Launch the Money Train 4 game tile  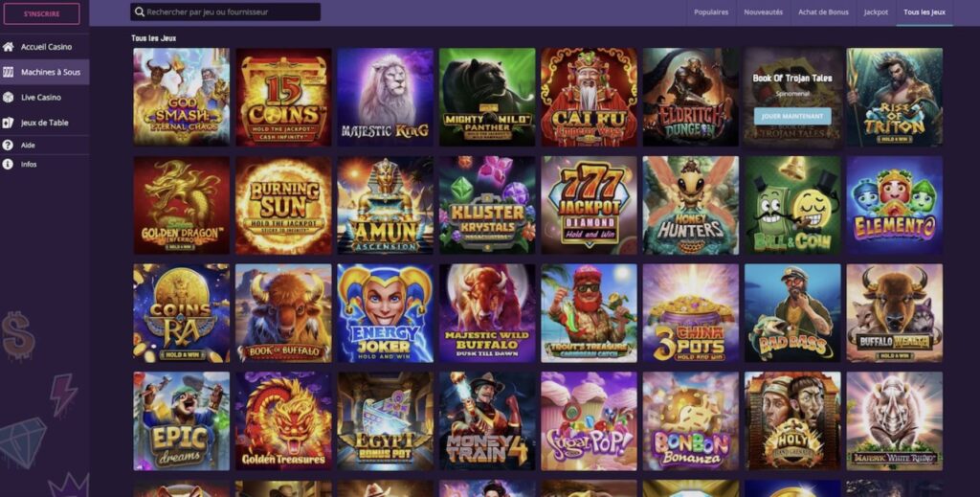coord(487,420)
